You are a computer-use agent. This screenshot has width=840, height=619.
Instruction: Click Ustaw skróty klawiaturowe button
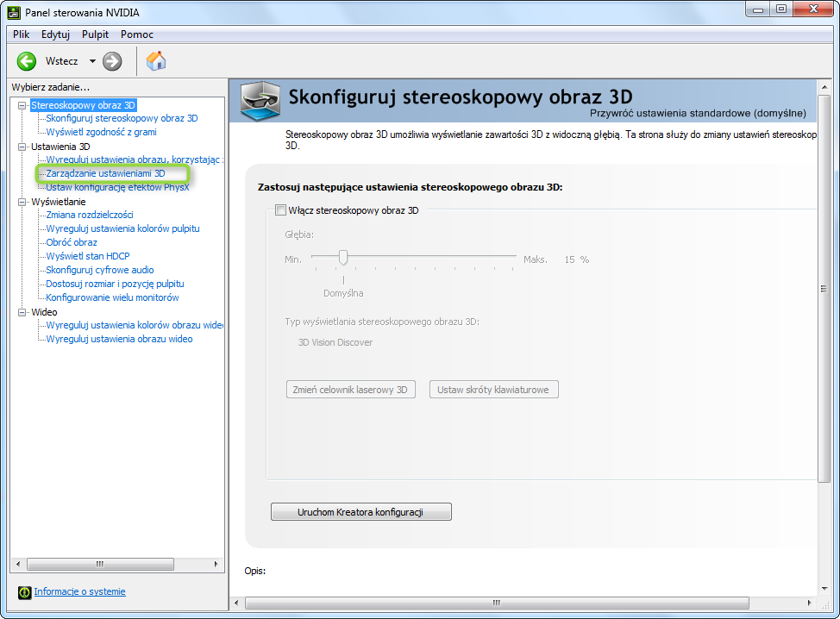pyautogui.click(x=494, y=390)
